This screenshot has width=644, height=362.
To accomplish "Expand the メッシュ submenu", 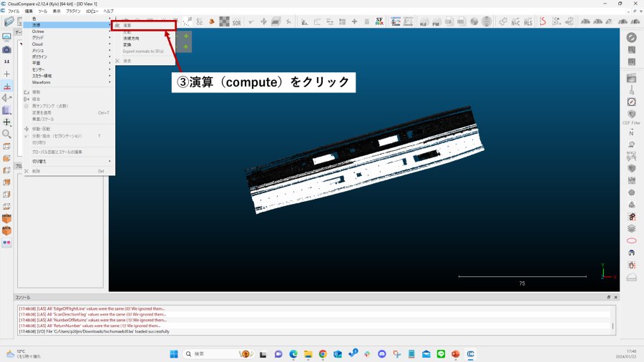I will point(68,50).
